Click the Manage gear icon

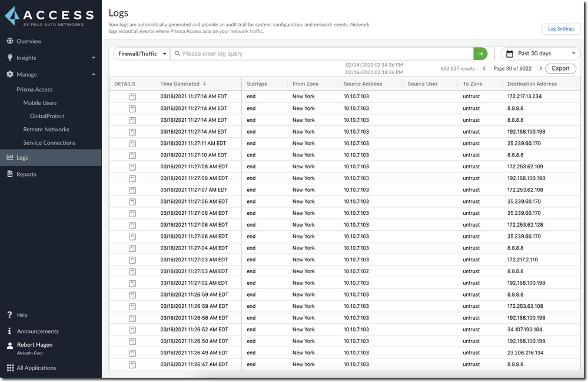10,74
